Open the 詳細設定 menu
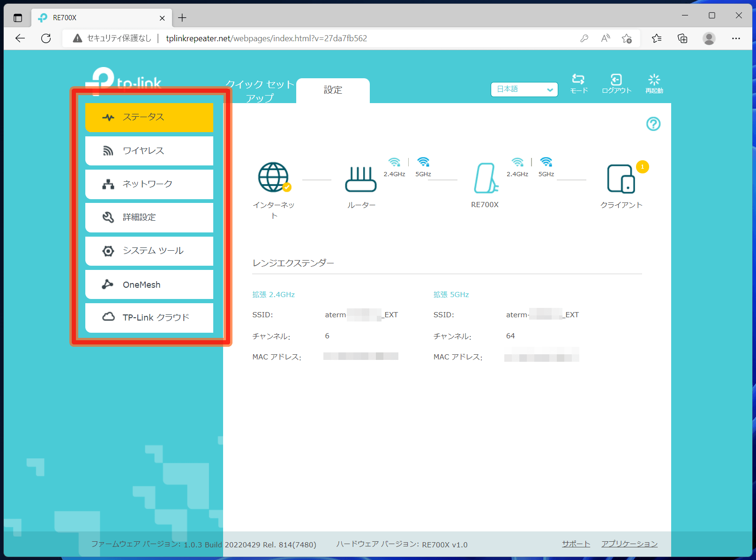The image size is (756, 560). (x=149, y=217)
